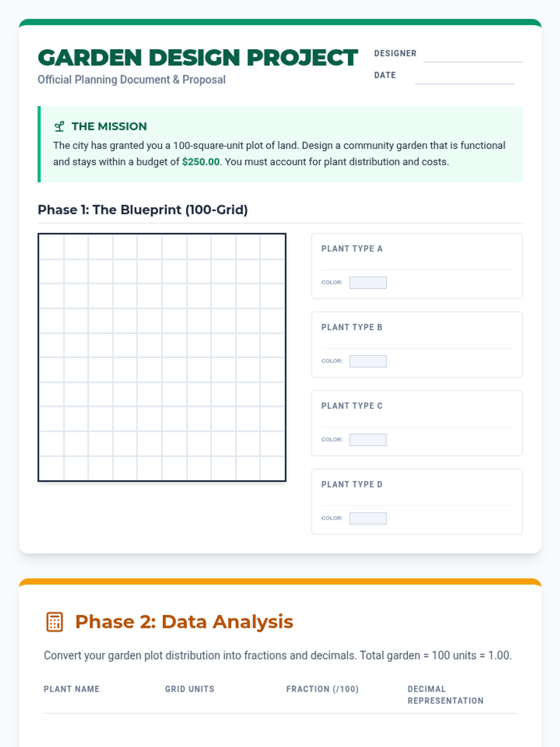This screenshot has width=560, height=747.
Task: Click the Grid Units column header
Action: coord(189,689)
